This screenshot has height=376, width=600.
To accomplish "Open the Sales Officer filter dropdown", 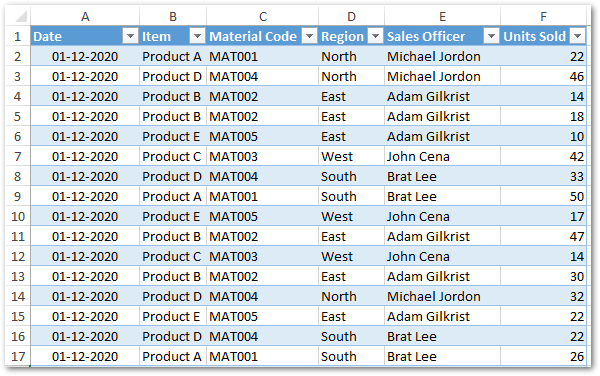I will click(x=491, y=36).
